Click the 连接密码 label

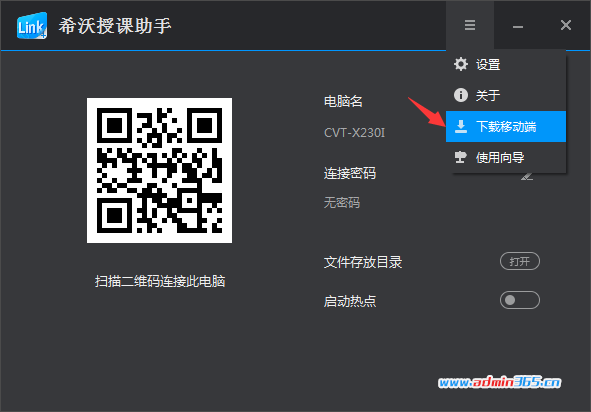[x=350, y=173]
